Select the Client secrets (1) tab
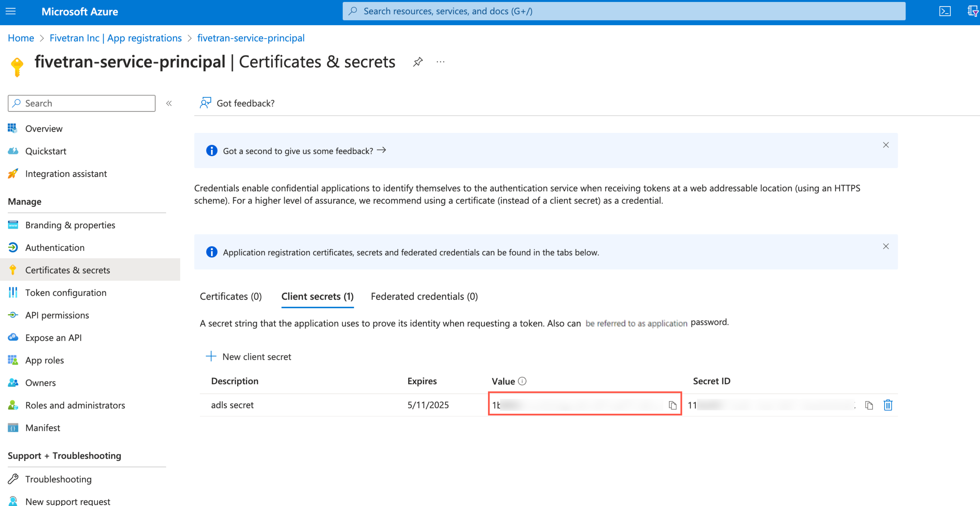 (x=317, y=296)
